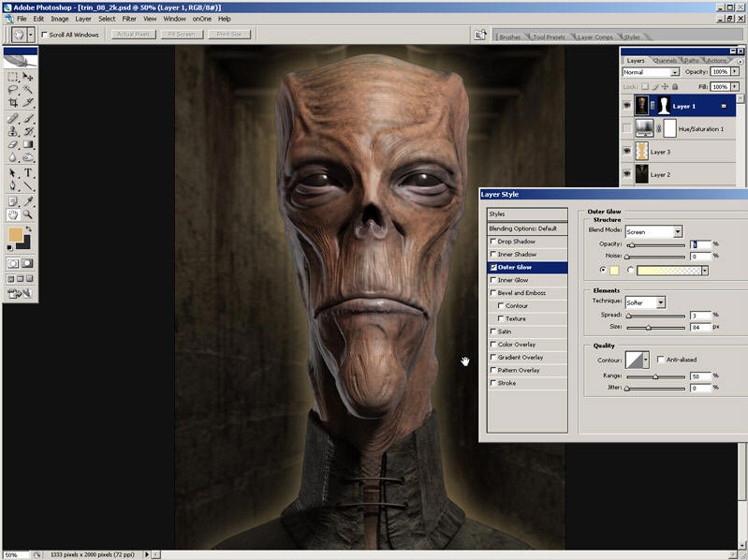The height and width of the screenshot is (560, 748).
Task: Hide Layer 3 via eye icon
Action: click(x=627, y=151)
